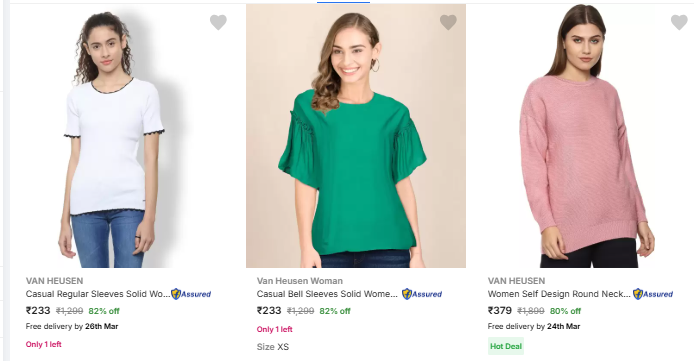This screenshot has height=361, width=694.
Task: Open Casual Regular Sleeves Solid product title
Action: [98, 294]
